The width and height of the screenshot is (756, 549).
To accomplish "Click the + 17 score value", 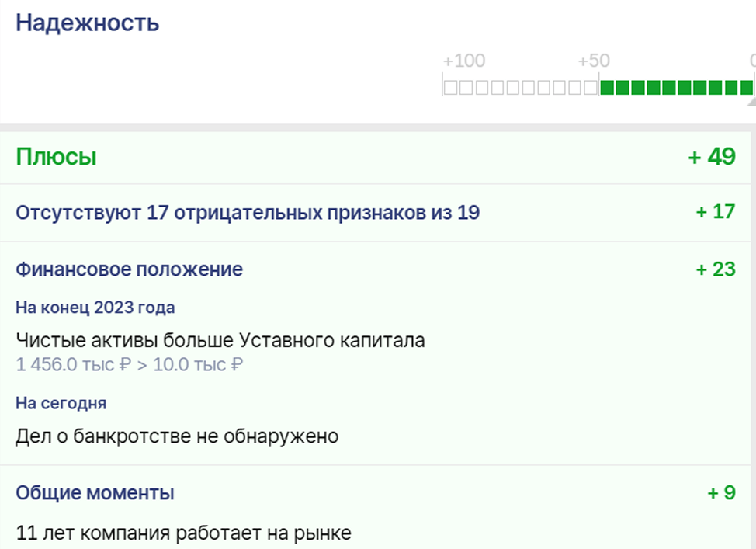I will (716, 211).
